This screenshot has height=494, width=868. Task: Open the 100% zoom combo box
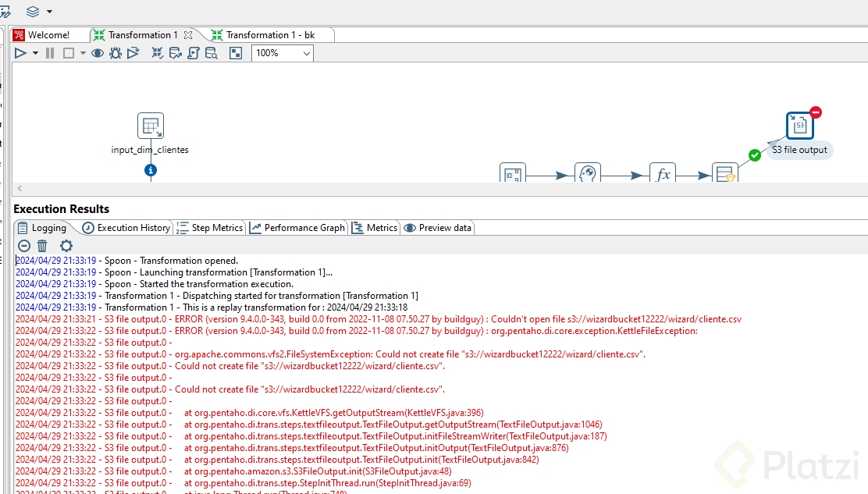click(283, 53)
